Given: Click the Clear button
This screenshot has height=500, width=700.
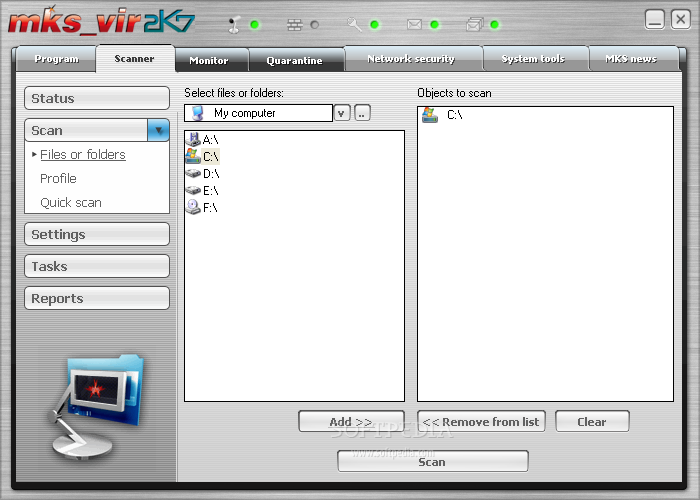Looking at the screenshot, I should (x=592, y=421).
